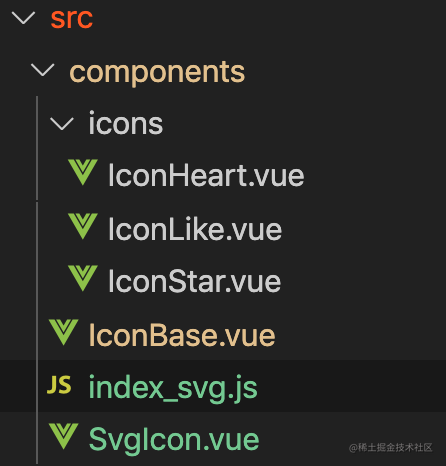Open the IconHeart.vue file
This screenshot has height=466, width=446.
click(206, 175)
